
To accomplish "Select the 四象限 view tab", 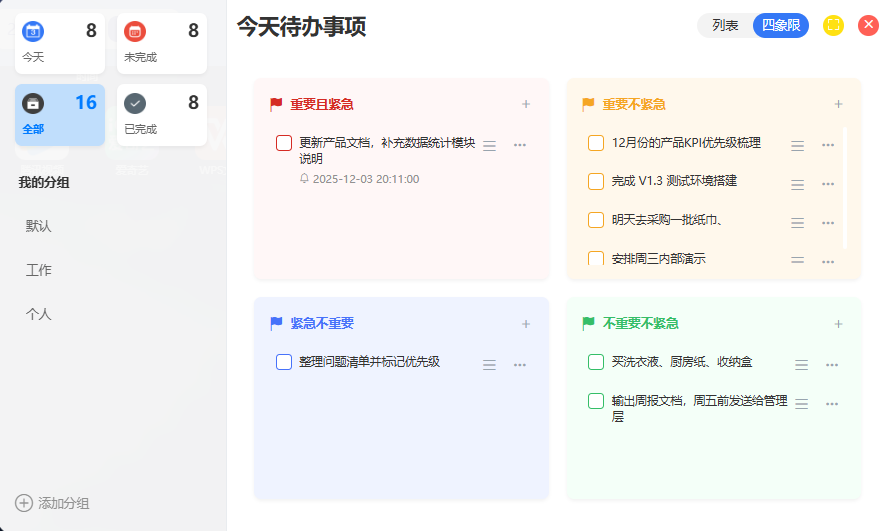I will tap(780, 26).
